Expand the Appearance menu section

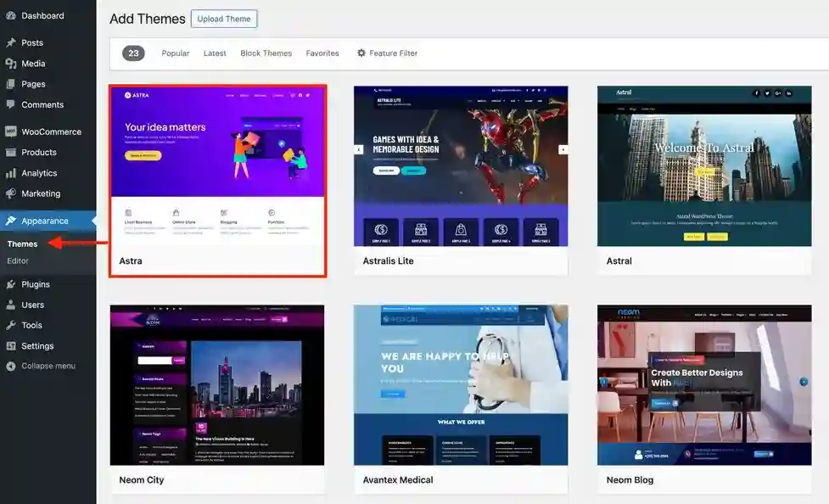(44, 221)
